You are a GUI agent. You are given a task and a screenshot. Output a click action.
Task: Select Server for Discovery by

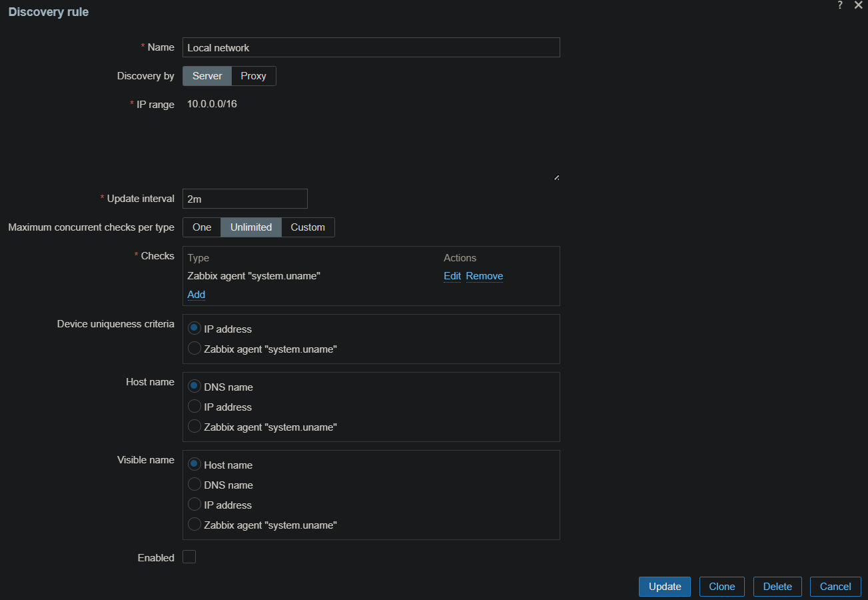[x=207, y=76]
